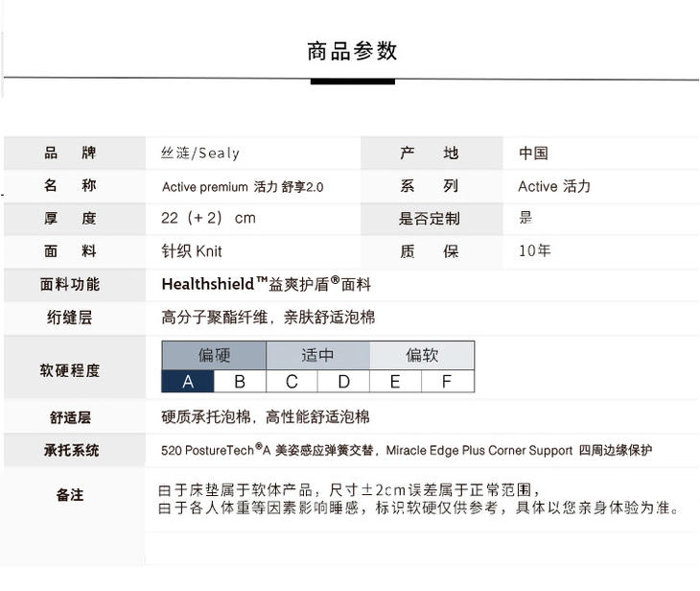Select Miracle Edge Plus Corner Support text
Screen dimensions: 700x591
click(479, 450)
